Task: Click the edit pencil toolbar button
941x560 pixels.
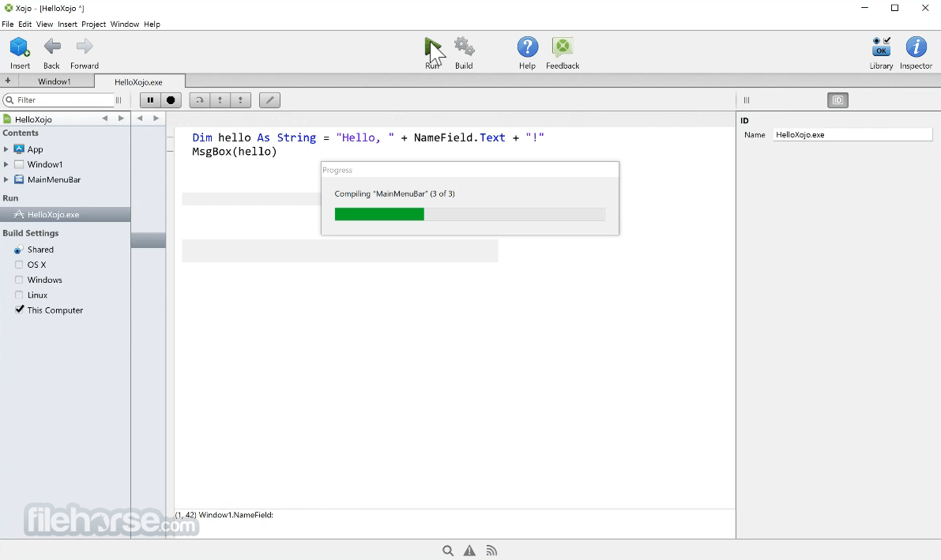Action: point(269,100)
